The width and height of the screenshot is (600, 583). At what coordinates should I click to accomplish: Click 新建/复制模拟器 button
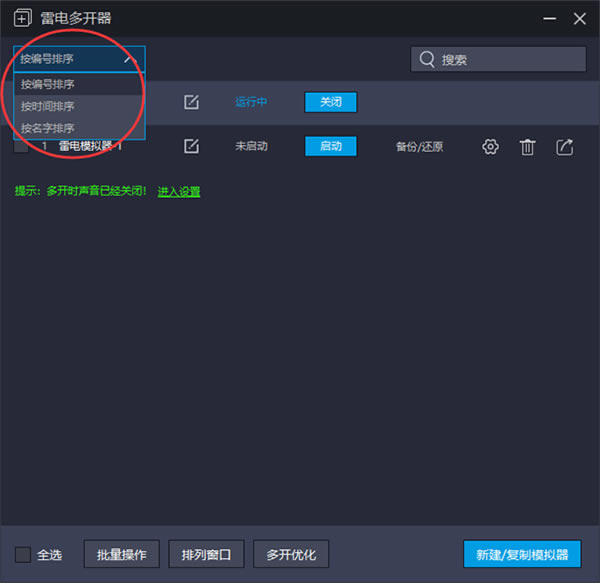click(522, 554)
